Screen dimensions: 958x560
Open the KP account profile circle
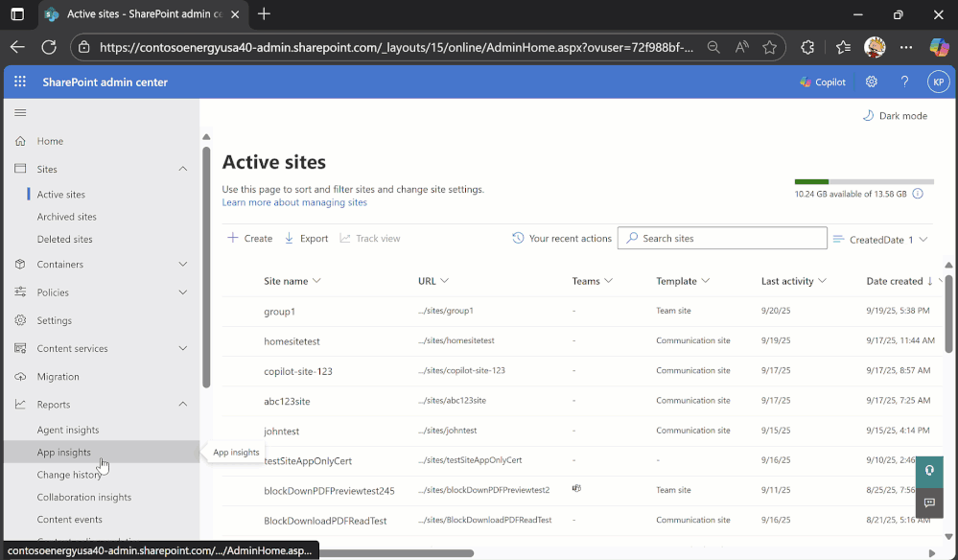pos(939,82)
